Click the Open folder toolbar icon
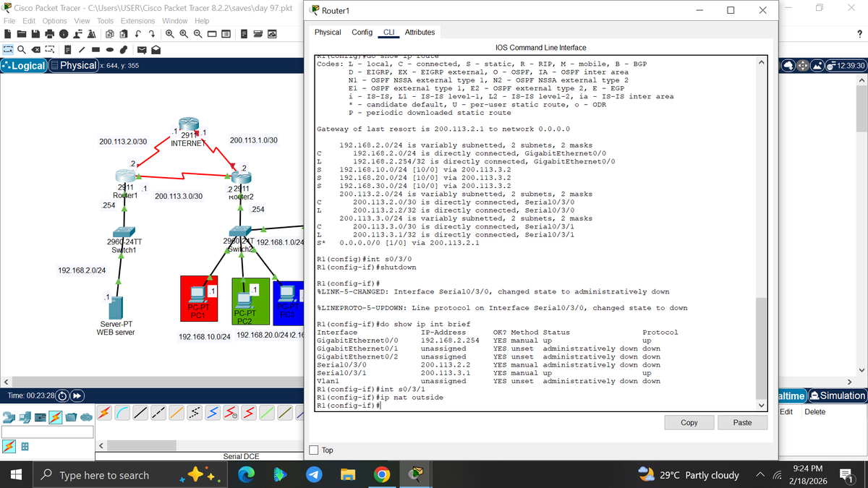Image resolution: width=868 pixels, height=488 pixels. [x=22, y=34]
